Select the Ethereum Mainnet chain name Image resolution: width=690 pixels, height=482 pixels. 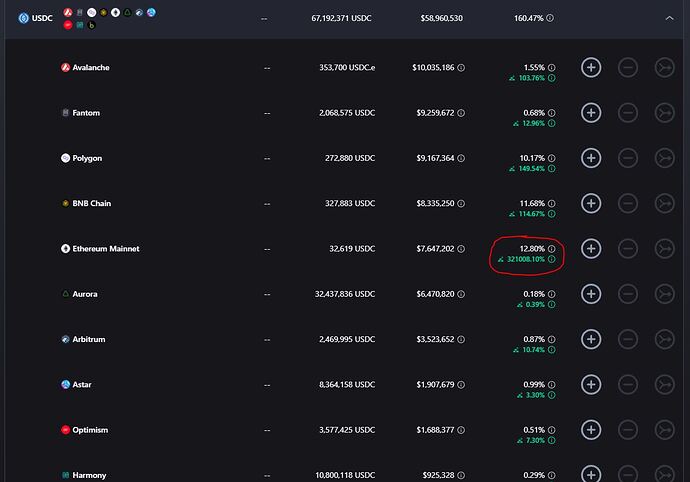(106, 249)
